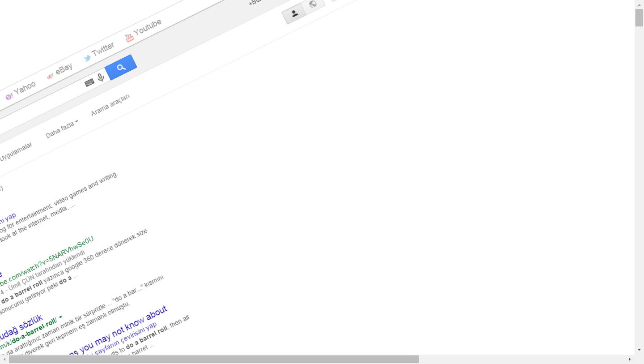Click the sayfanın çevirisini yap translate link
Viewport: 644px width, 364px height.
tap(125, 339)
